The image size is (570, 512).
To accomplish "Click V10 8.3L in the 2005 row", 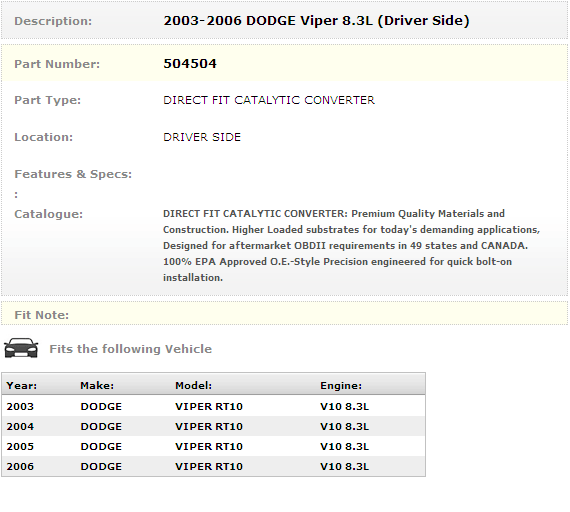I will (x=345, y=447).
